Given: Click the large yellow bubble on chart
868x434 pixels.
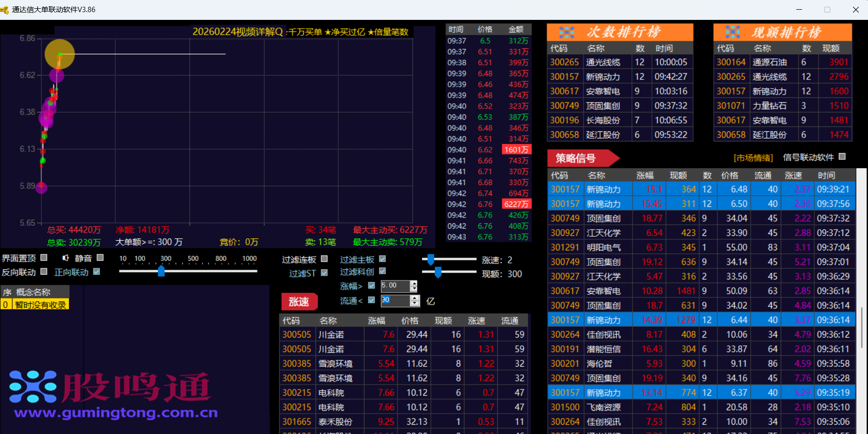Looking at the screenshot, I should pyautogui.click(x=60, y=54).
